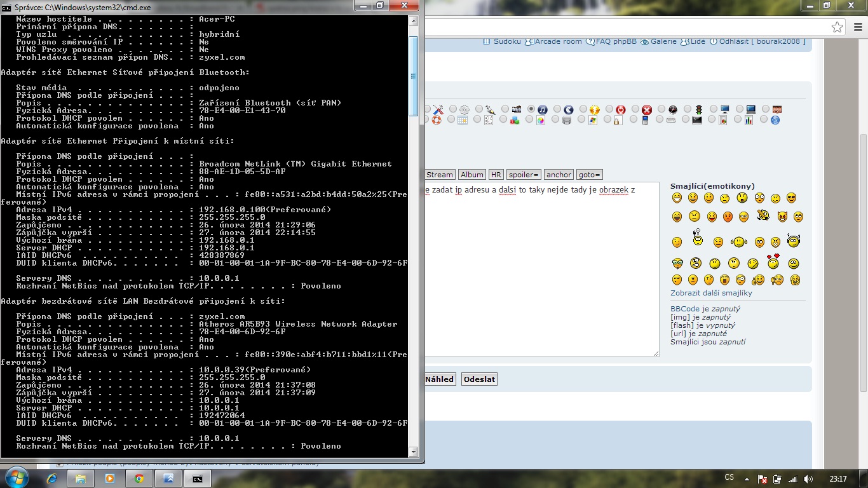Insert the laughing smiley in top-left of emoticons
Viewport: 868px width, 488px height.
677,198
